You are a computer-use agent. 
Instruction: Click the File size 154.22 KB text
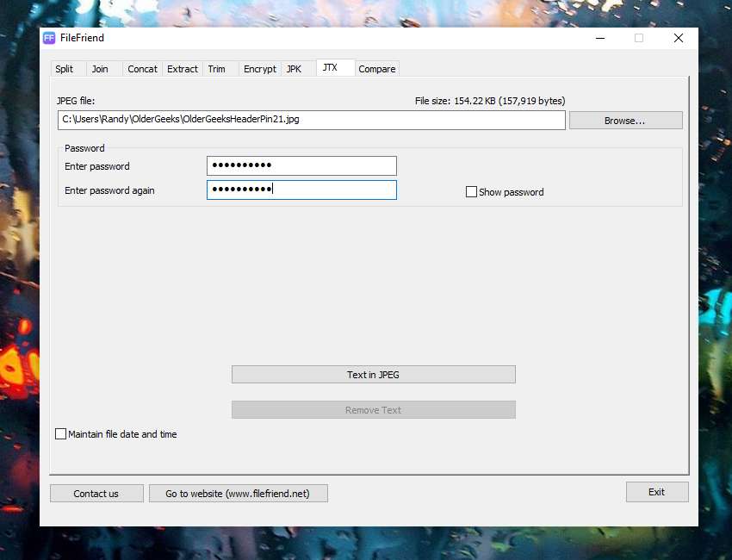click(490, 101)
